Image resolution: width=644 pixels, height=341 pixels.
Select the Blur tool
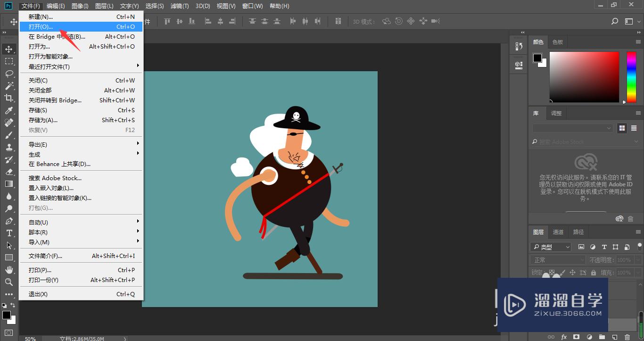point(9,196)
